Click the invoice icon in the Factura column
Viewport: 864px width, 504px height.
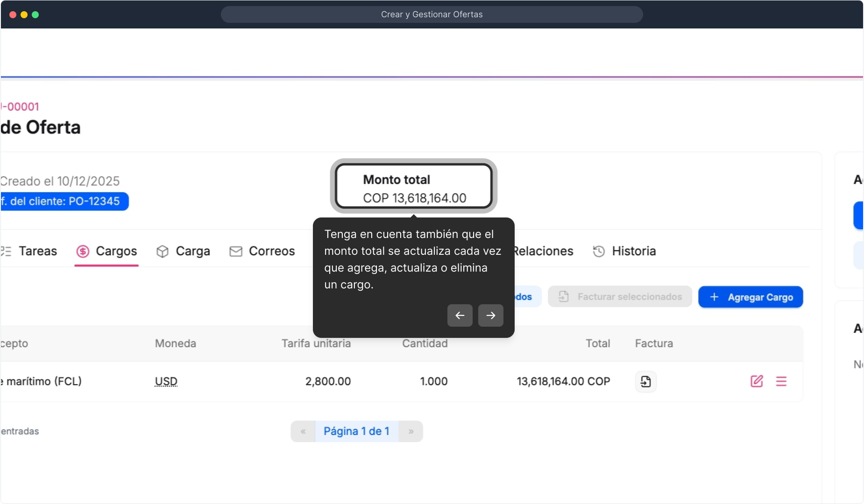pos(645,382)
